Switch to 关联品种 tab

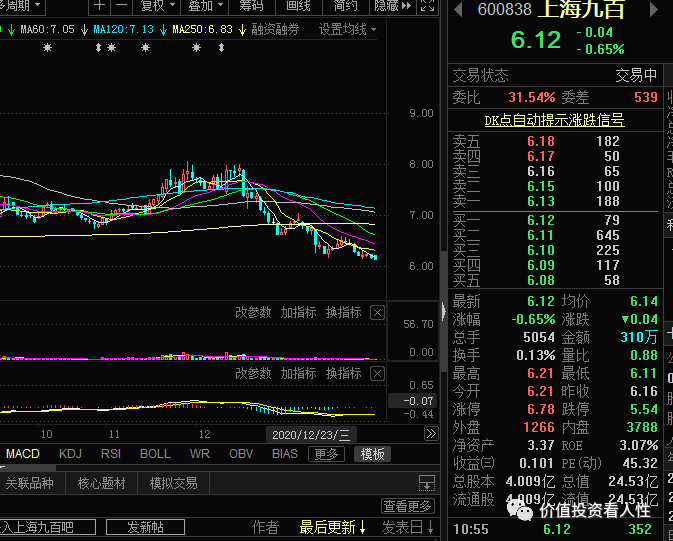[x=30, y=483]
